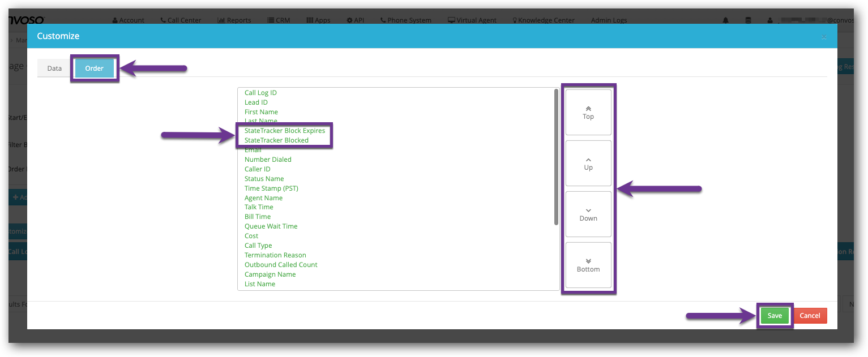Select Time Stamp (PST) field

(271, 188)
